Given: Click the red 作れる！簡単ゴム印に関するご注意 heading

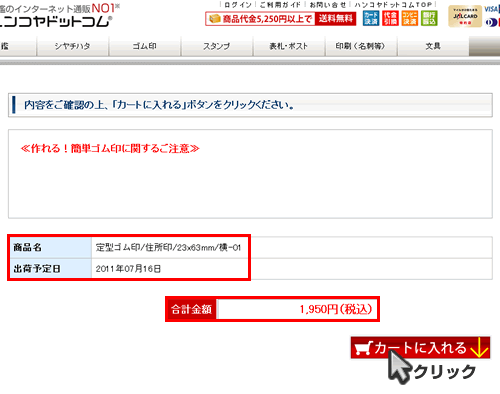Looking at the screenshot, I should (110, 148).
